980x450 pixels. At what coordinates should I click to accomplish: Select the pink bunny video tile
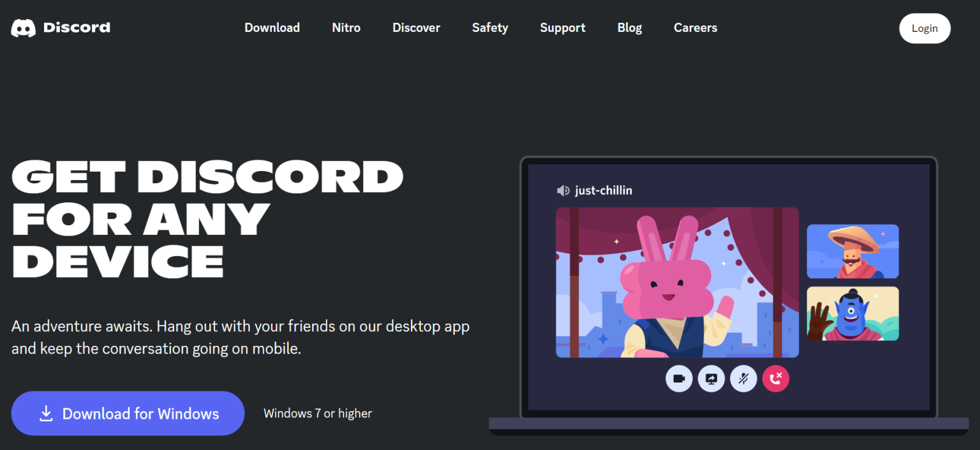click(676, 282)
